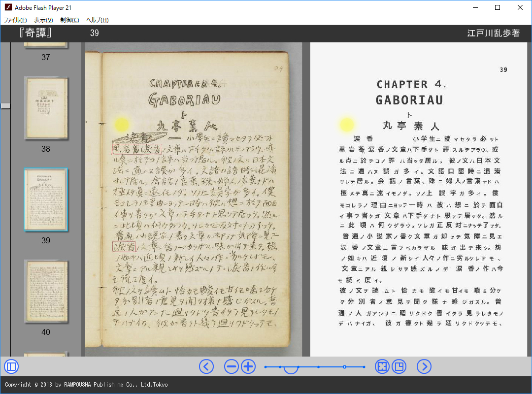Click the typed heading GABORIAU in the transcription

[409, 100]
